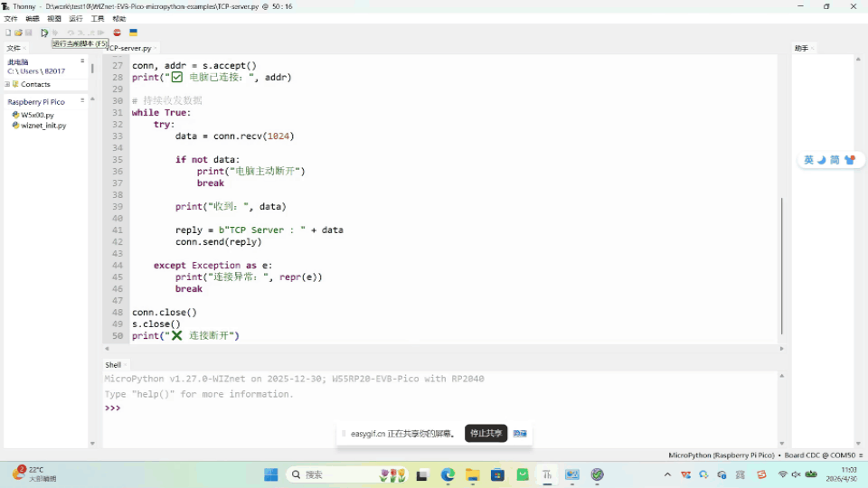868x488 pixels.
Task: Close the TCP-server.py tab
Action: pyautogui.click(x=156, y=48)
